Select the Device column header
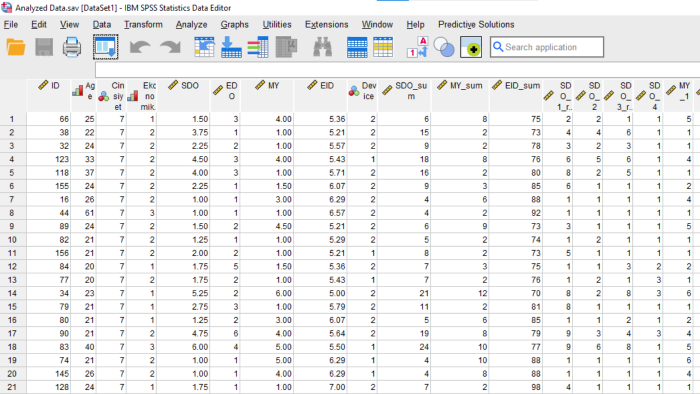 point(362,95)
